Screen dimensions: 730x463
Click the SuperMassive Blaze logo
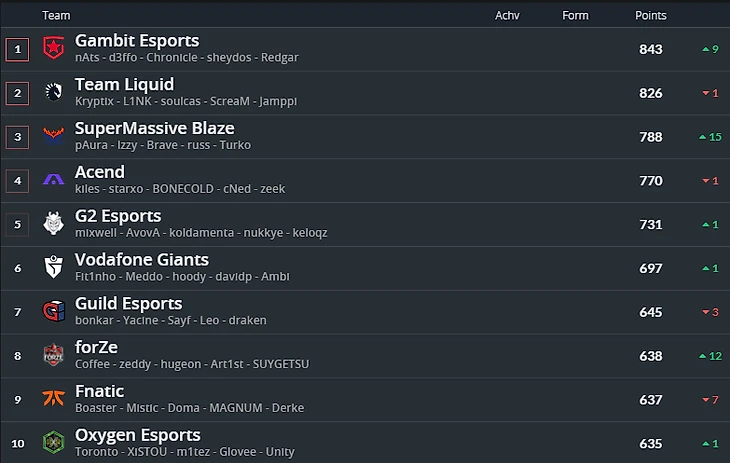[53, 137]
